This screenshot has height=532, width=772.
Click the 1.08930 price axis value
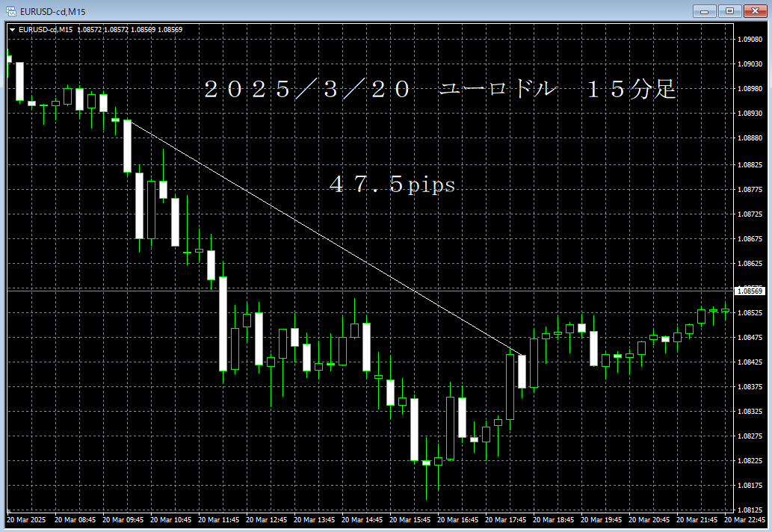[750, 113]
